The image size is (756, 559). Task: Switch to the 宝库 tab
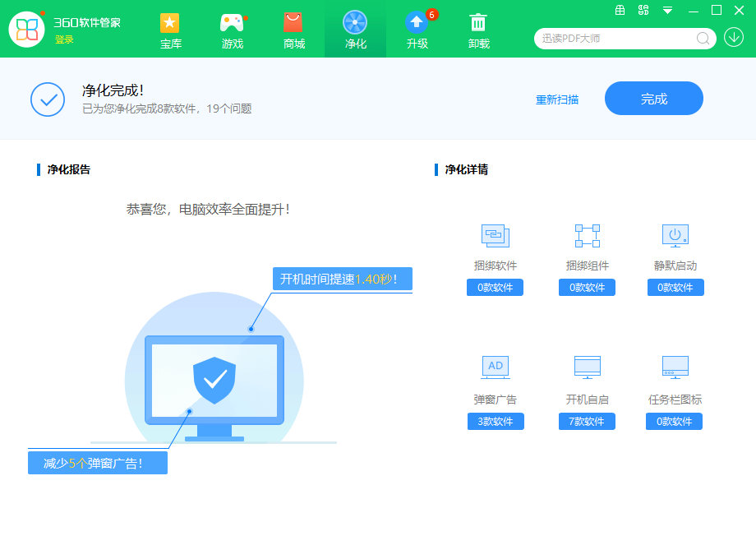170,30
